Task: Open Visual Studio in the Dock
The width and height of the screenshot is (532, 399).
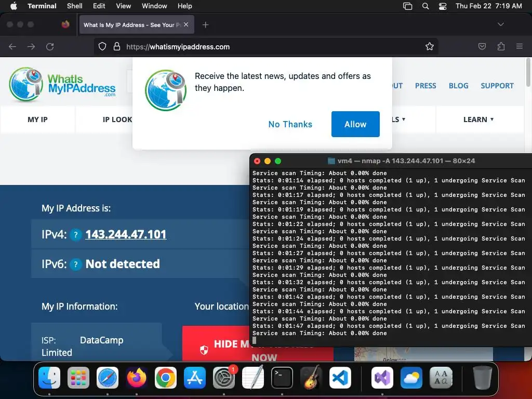Action: tap(382, 378)
